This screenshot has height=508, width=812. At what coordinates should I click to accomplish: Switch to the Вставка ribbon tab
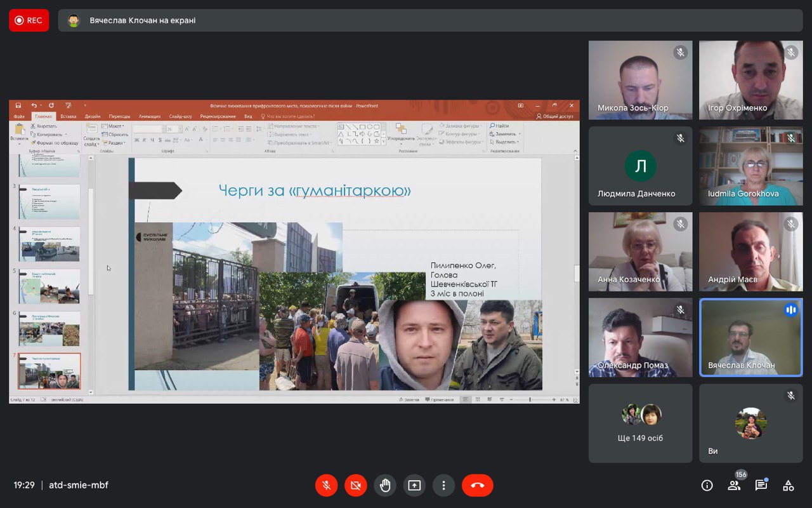pyautogui.click(x=69, y=116)
